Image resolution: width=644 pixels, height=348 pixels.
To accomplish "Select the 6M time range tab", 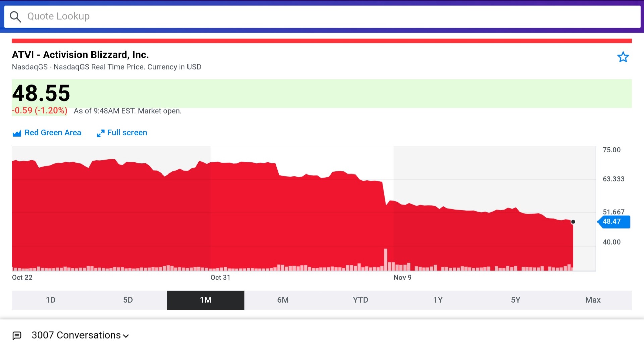I will point(283,300).
